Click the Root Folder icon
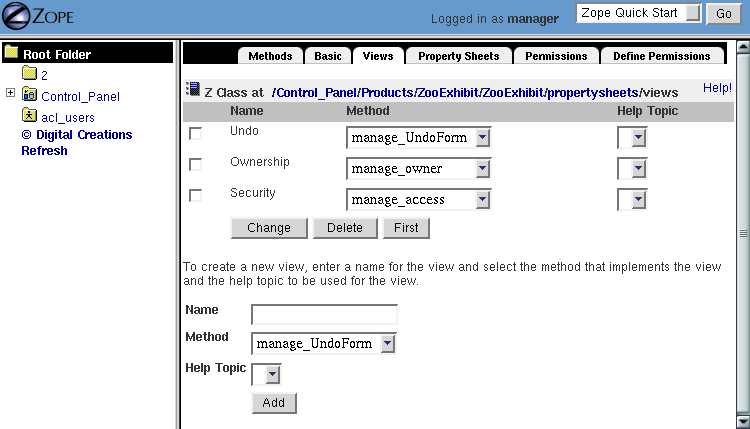 [x=11, y=54]
